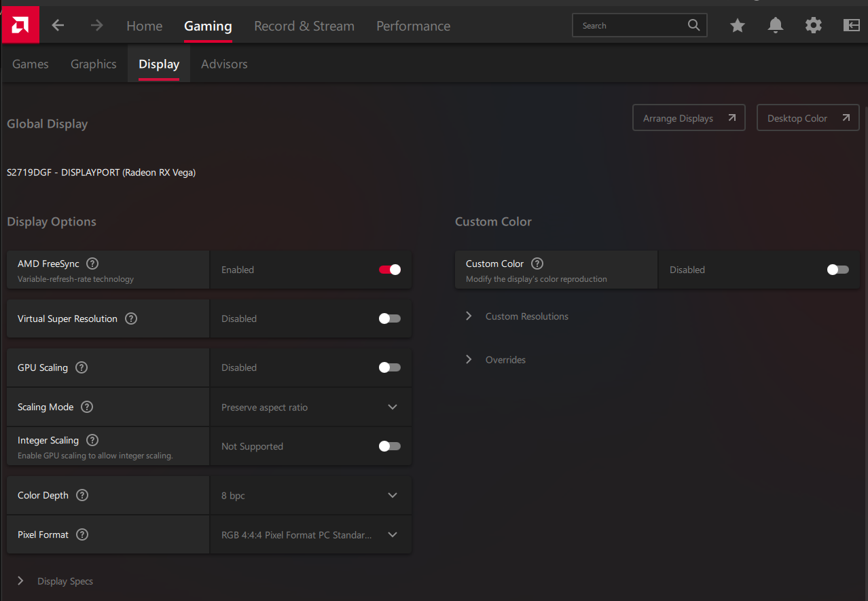Screen dimensions: 868x601
Task: Open settings gear icon
Action: coord(814,26)
